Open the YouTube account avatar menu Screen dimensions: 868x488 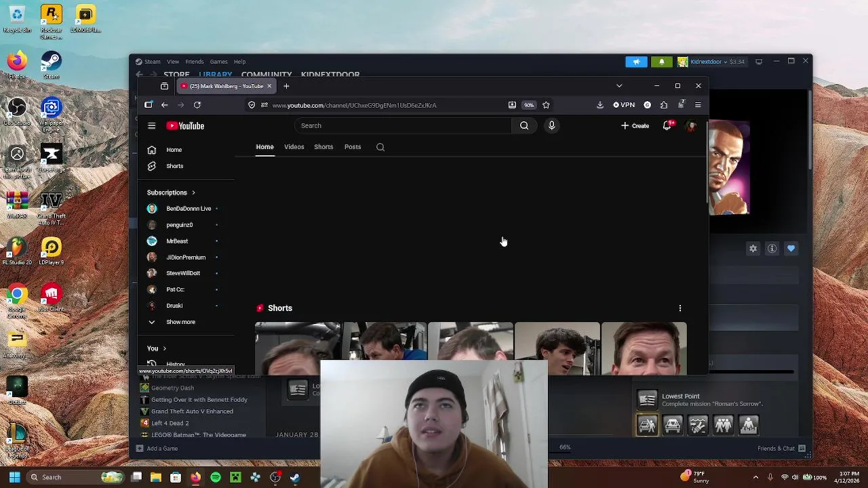[x=691, y=125]
